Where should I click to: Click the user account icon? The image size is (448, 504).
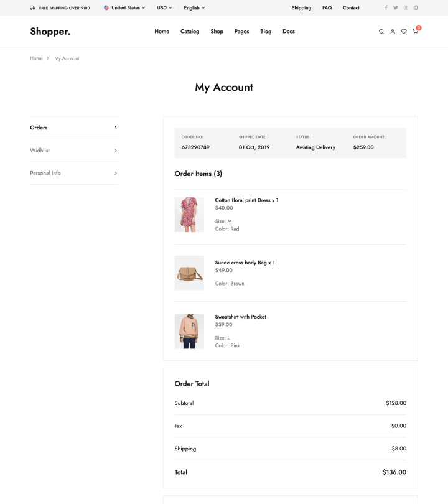(x=393, y=32)
